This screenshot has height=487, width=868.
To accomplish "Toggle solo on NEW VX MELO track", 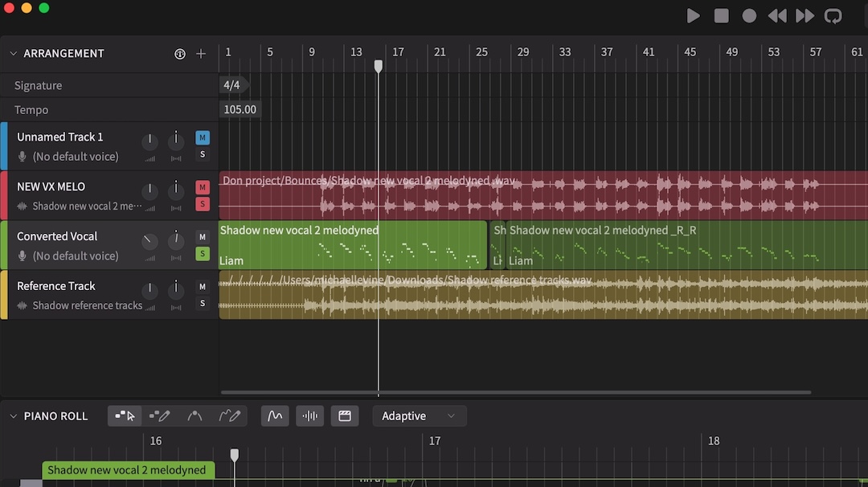I will tap(203, 204).
